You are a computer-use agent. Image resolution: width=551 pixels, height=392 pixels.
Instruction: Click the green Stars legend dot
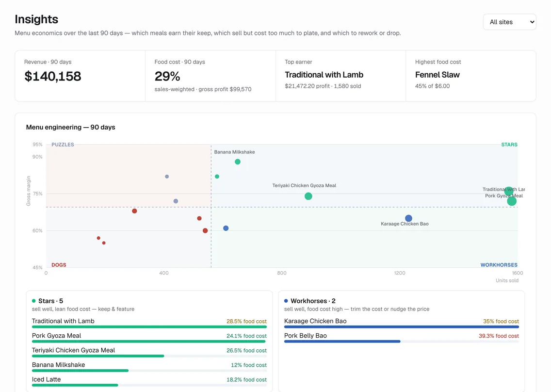click(x=34, y=301)
